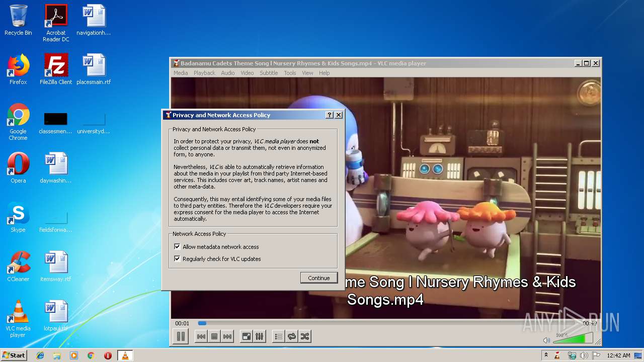Select the Opera desktop shortcut
644x362 pixels.
click(18, 168)
